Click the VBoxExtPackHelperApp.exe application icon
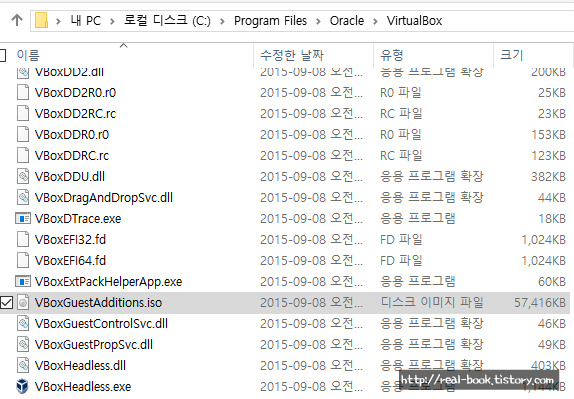 pos(23,281)
